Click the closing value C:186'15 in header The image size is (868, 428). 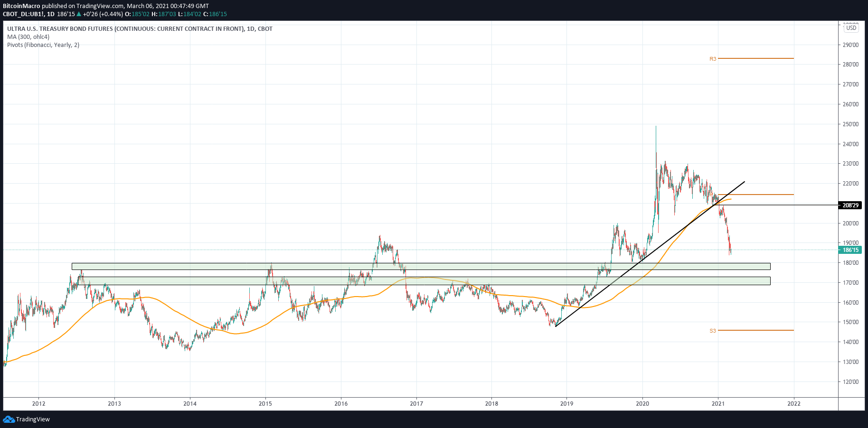215,14
